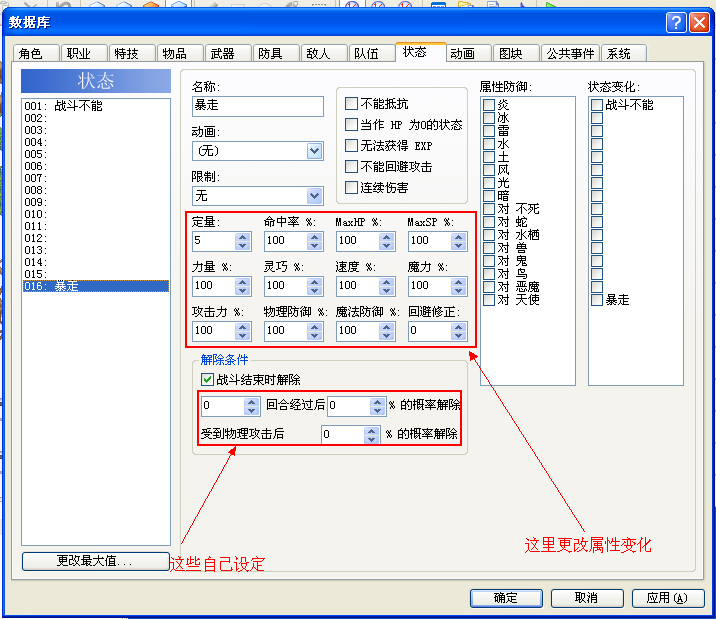Select state 001: 战斗不能 in list
This screenshot has height=619, width=716.
[96, 106]
